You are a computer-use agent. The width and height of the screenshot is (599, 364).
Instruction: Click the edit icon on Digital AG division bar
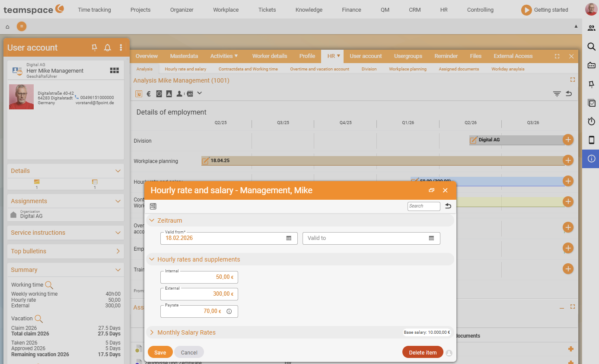474,140
